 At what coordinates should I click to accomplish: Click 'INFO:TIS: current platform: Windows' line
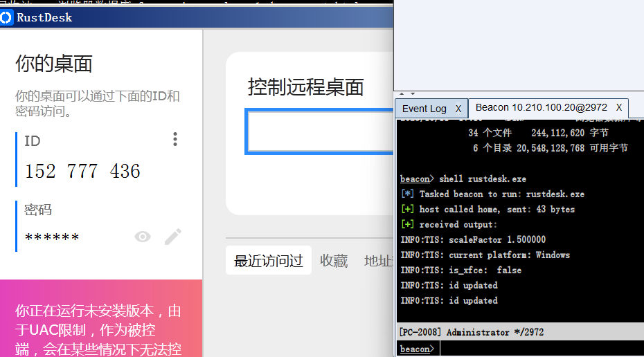(x=485, y=255)
